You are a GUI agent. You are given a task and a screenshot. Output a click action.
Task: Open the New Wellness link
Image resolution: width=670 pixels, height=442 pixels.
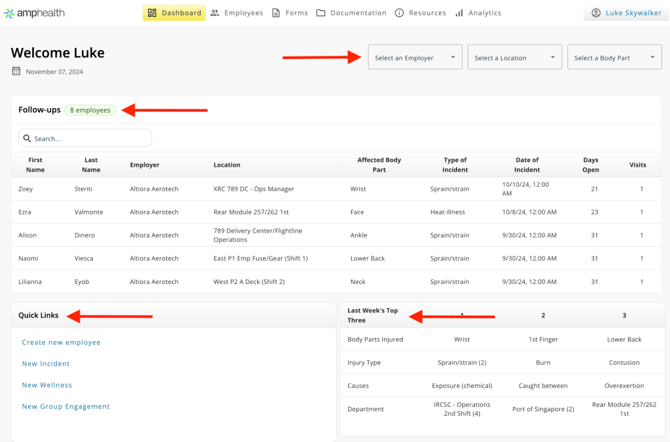47,385
